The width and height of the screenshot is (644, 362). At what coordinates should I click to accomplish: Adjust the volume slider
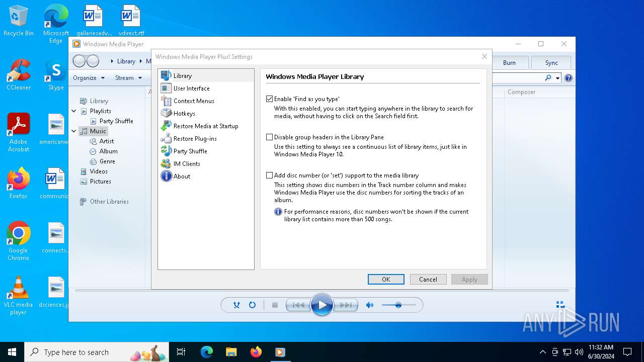(398, 305)
